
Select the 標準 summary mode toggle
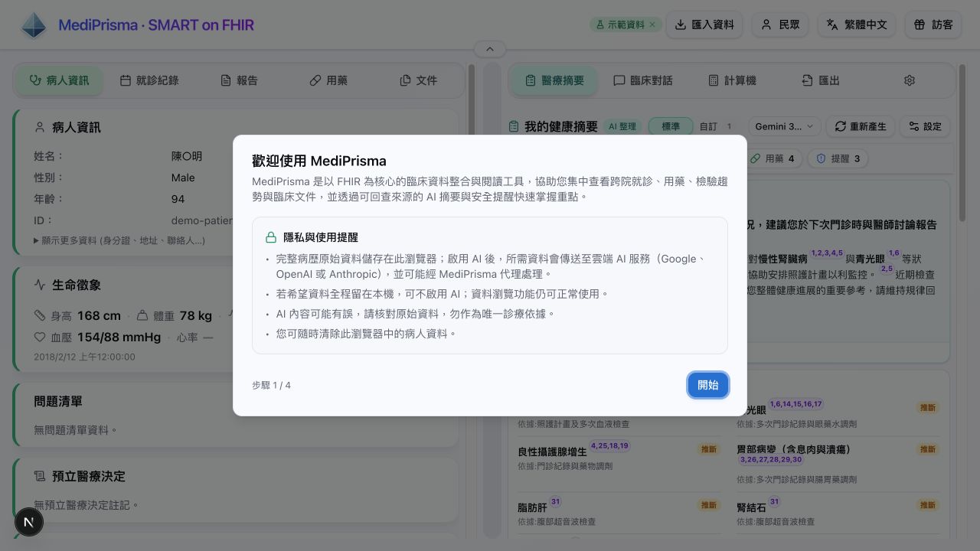tap(671, 126)
